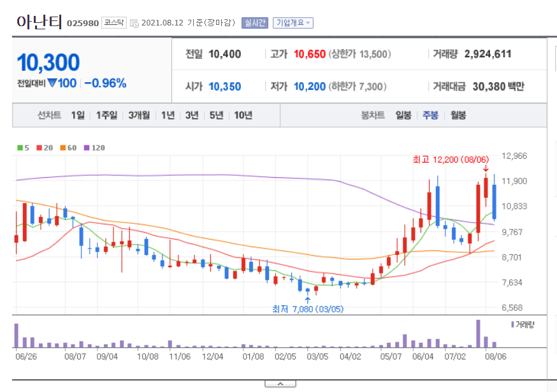Select the 1주일 line chart tab
This screenshot has height=392, width=557.
[x=106, y=115]
